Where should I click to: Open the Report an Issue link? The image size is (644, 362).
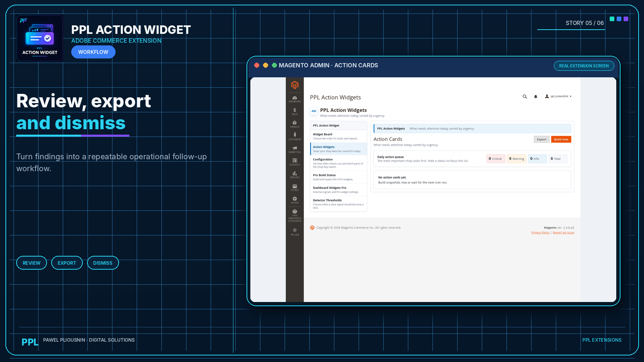pyautogui.click(x=563, y=233)
